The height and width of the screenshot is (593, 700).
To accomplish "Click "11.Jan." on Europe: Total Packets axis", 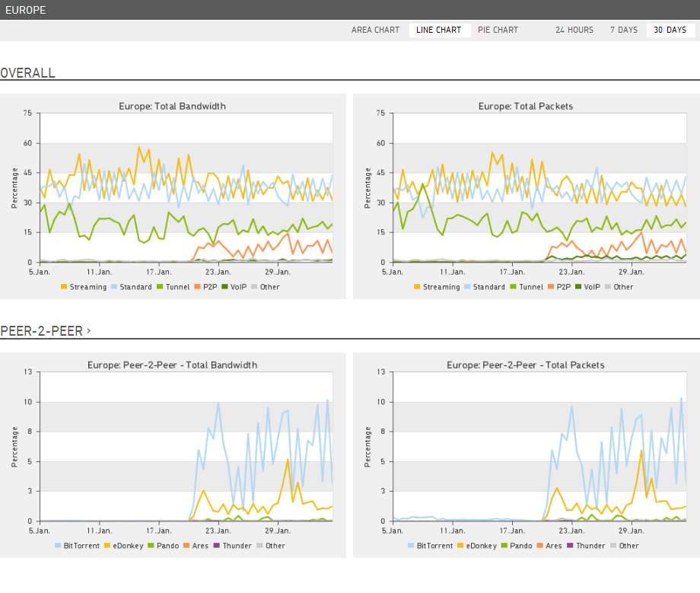I will click(x=452, y=272).
